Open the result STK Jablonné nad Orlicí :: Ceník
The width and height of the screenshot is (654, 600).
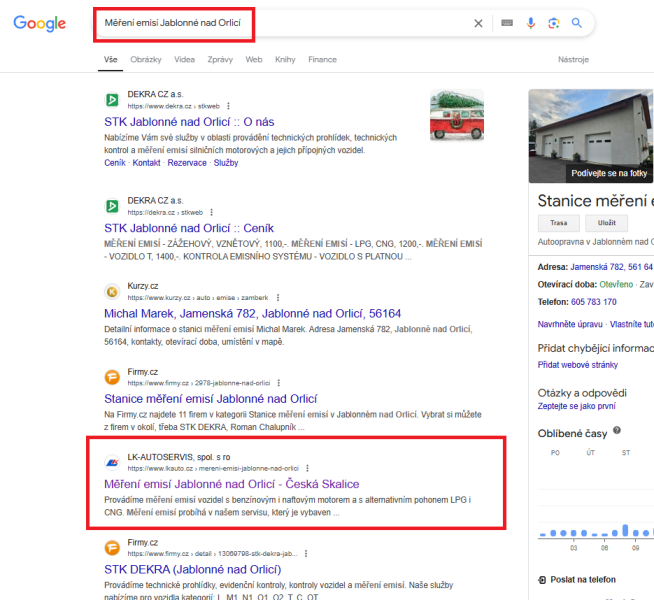click(189, 228)
